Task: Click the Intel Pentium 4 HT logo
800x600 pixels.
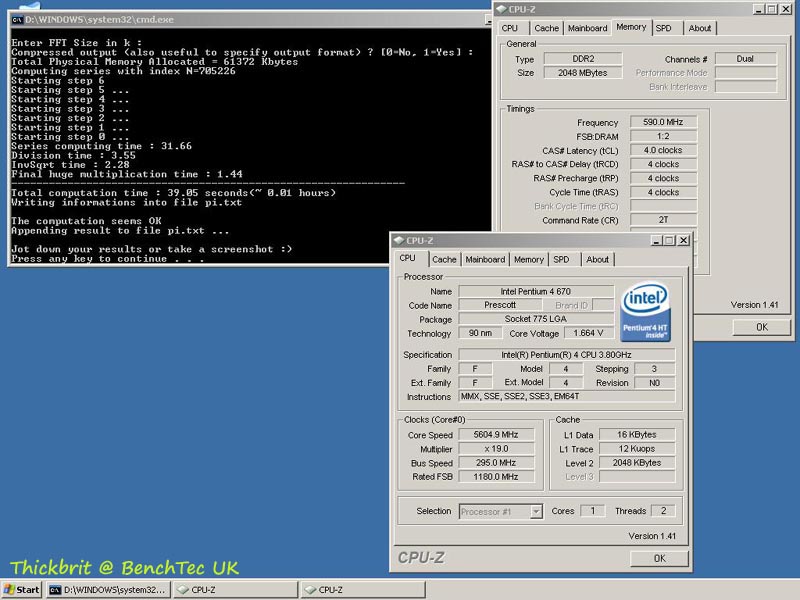Action: tap(645, 312)
